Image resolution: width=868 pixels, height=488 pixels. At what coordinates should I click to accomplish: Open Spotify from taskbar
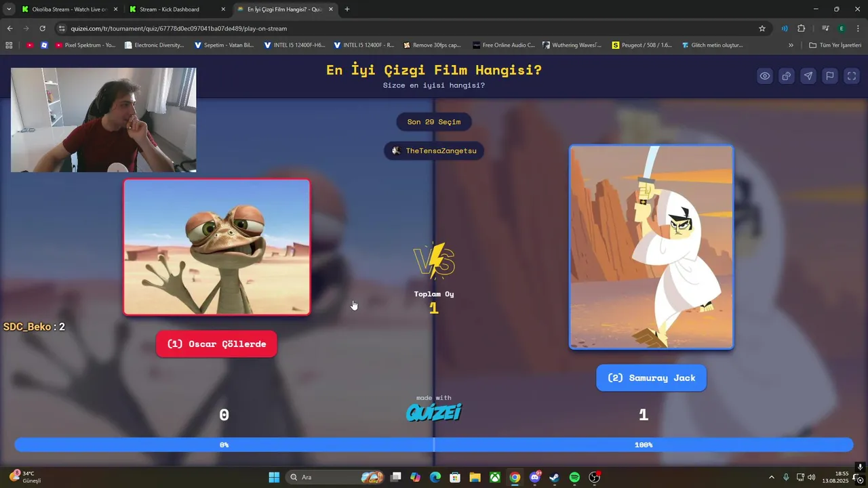click(x=574, y=477)
